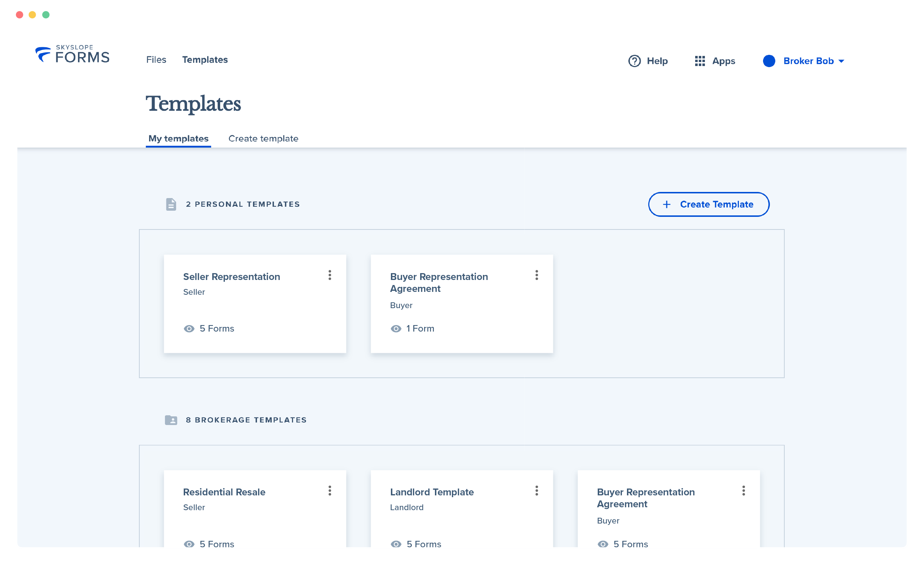Viewport: 924px width, 565px height.
Task: Click the eye icon on Seller Representation
Action: [x=189, y=329]
